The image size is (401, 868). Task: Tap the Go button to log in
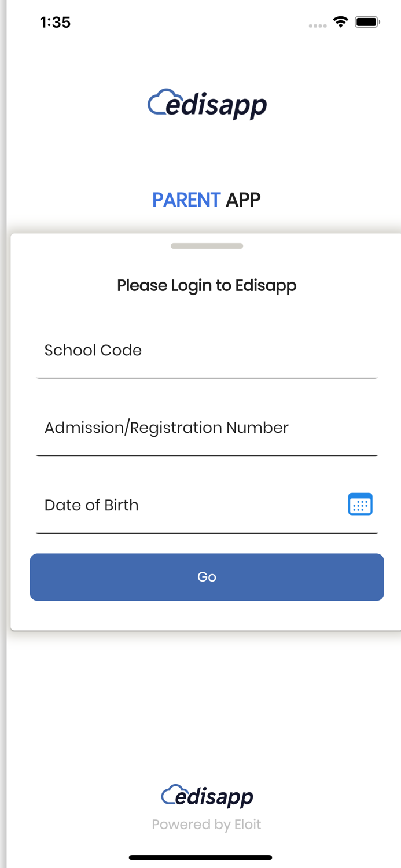207,576
